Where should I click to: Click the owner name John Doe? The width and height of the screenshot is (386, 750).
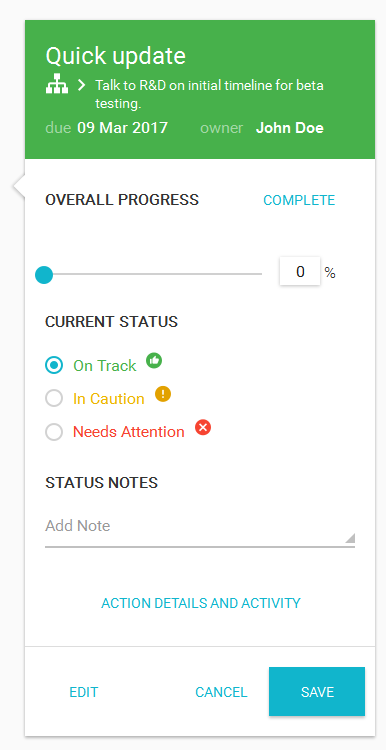point(289,128)
